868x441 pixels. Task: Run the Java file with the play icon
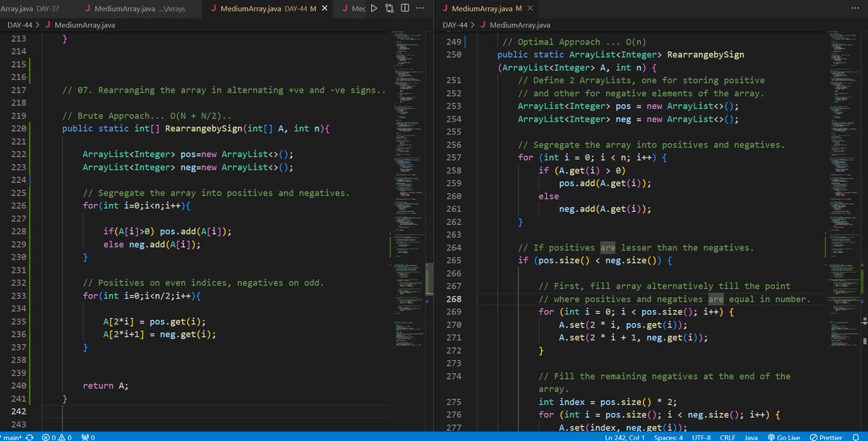point(374,9)
